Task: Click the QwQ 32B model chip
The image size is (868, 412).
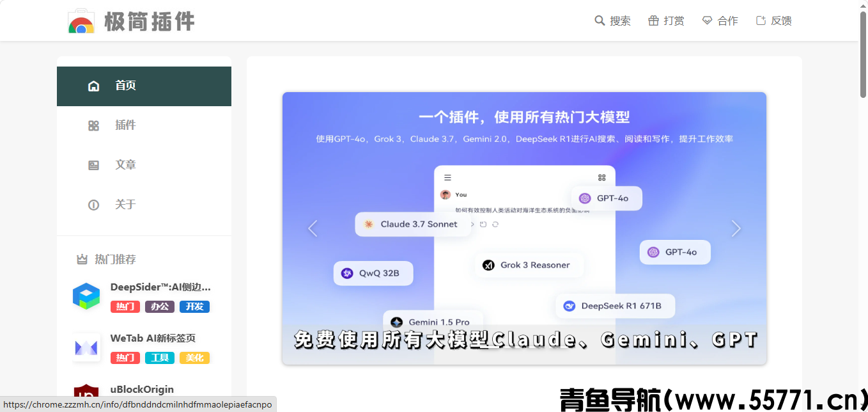Action: [x=373, y=273]
